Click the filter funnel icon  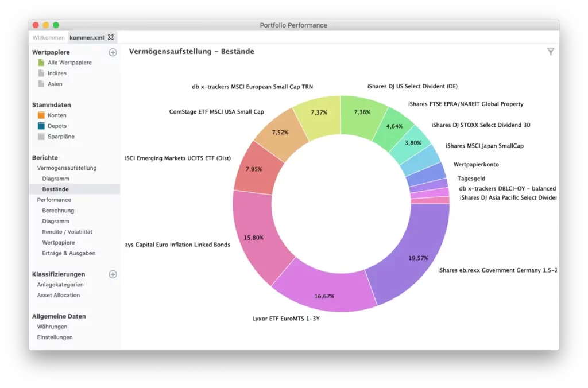pos(551,52)
